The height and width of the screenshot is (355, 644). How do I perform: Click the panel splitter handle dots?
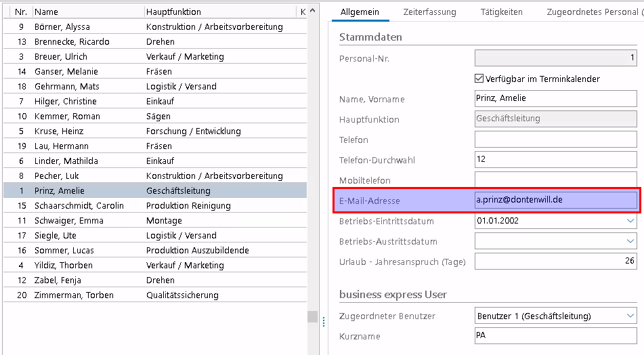(323, 320)
